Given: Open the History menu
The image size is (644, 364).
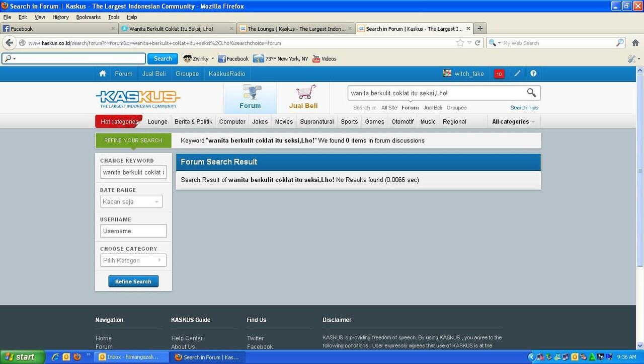Looking at the screenshot, I should pyautogui.click(x=60, y=17).
